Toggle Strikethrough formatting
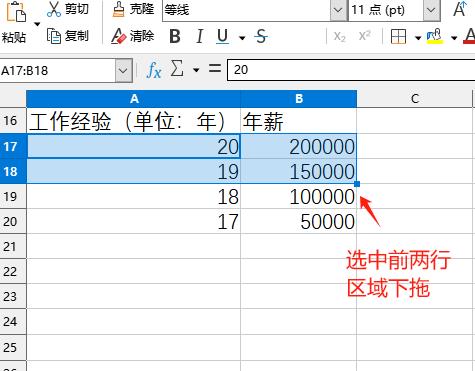This screenshot has height=371, width=475. pos(261,36)
